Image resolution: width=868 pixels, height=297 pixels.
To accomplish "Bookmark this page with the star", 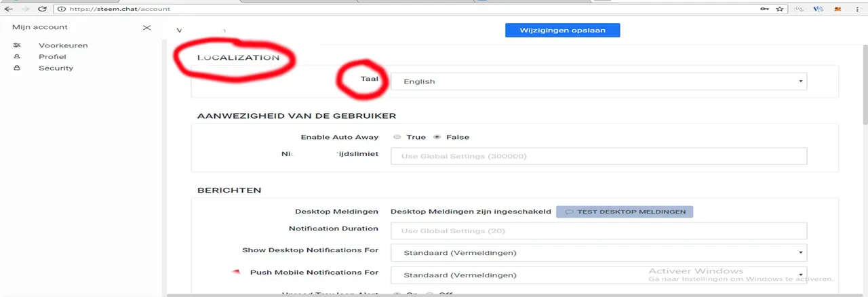I will (x=780, y=9).
